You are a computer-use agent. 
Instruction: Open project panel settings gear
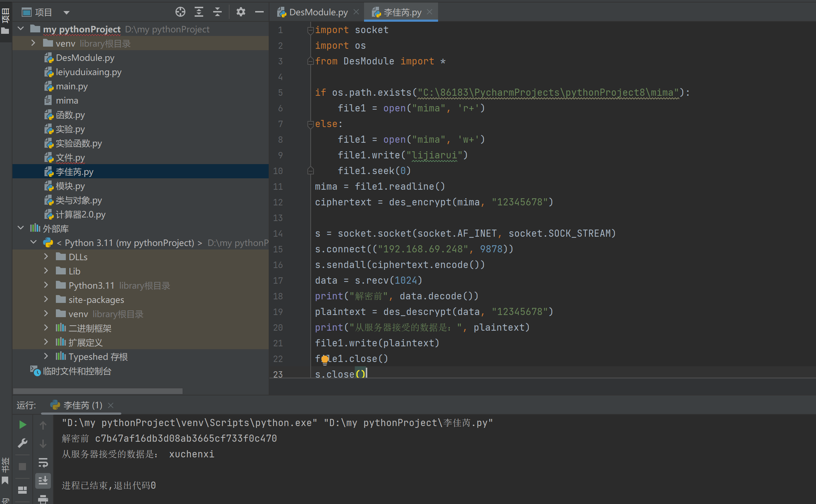[241, 12]
